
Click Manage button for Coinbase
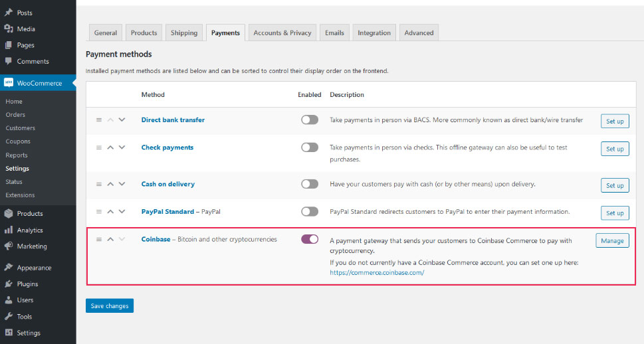point(612,240)
